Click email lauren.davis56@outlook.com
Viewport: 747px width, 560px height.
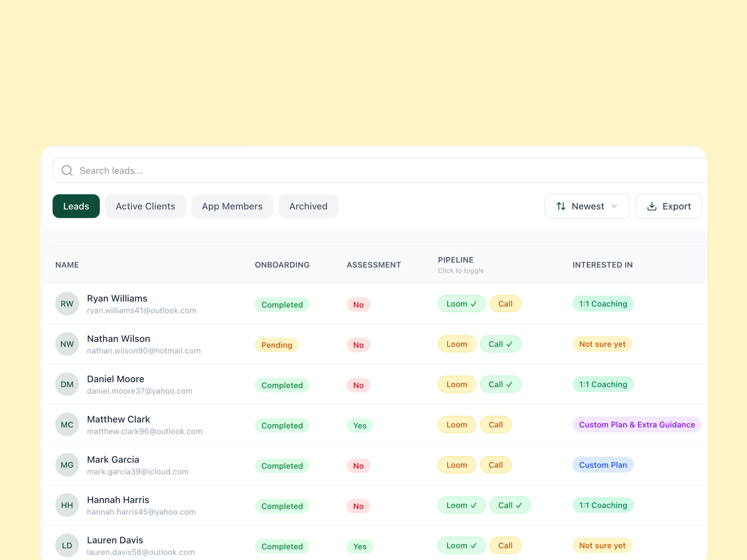pos(141,552)
